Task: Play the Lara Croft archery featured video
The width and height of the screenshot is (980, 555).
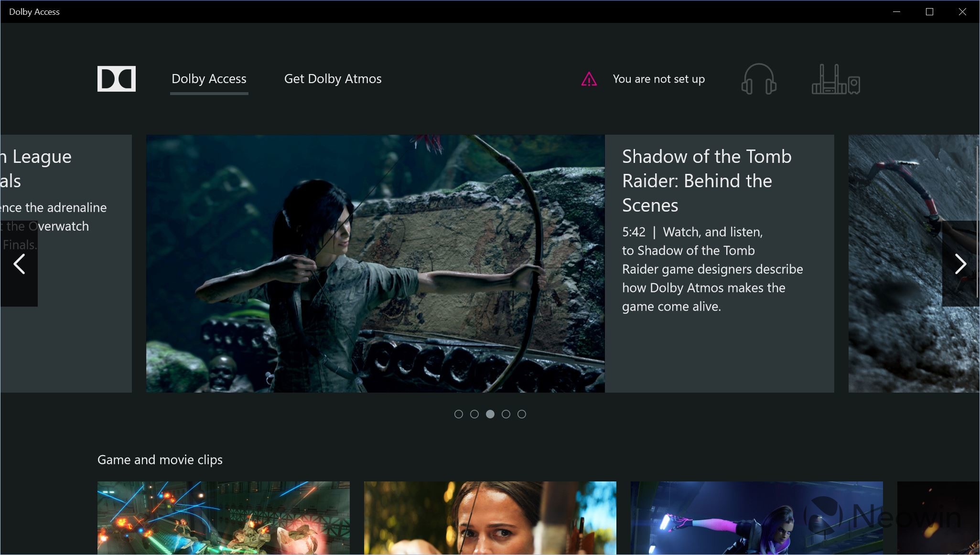Action: 375,264
